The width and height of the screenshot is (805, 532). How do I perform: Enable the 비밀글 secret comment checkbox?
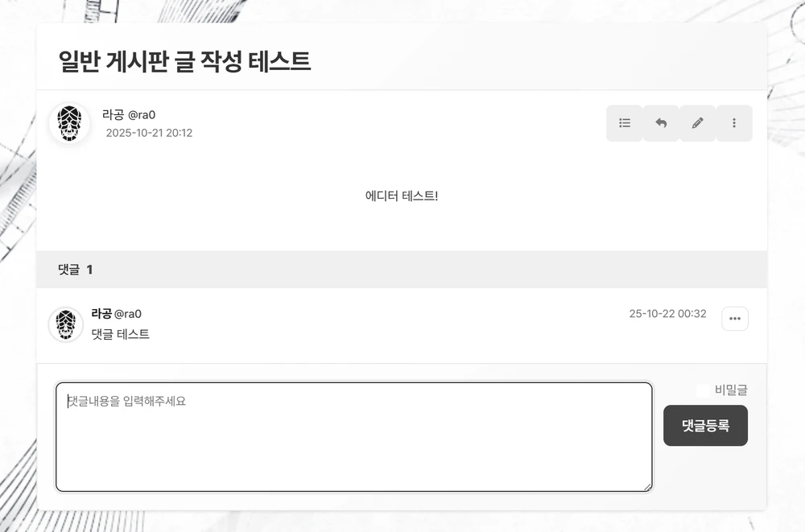coord(702,390)
